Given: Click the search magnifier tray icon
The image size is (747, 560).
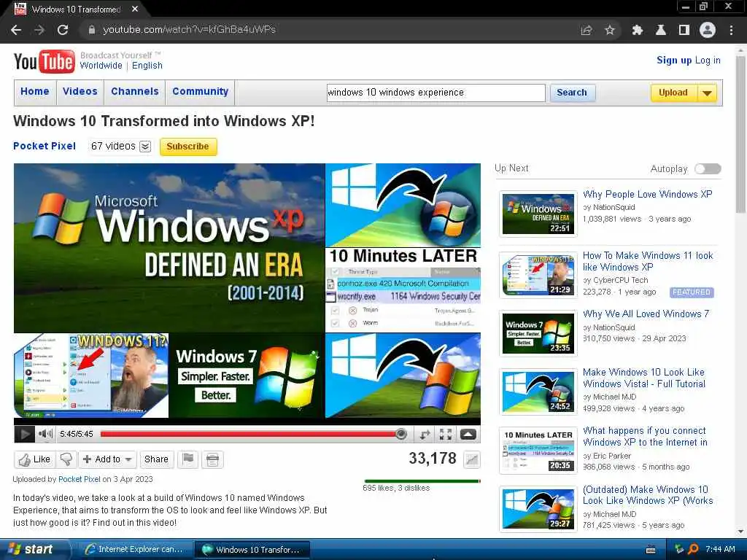Looking at the screenshot, I should (x=693, y=549).
